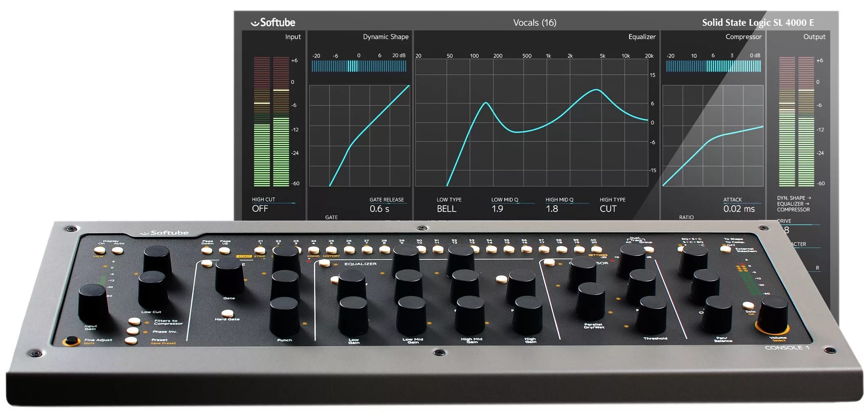868x413 pixels.
Task: Toggle the Hard Gate button
Action: tap(227, 313)
